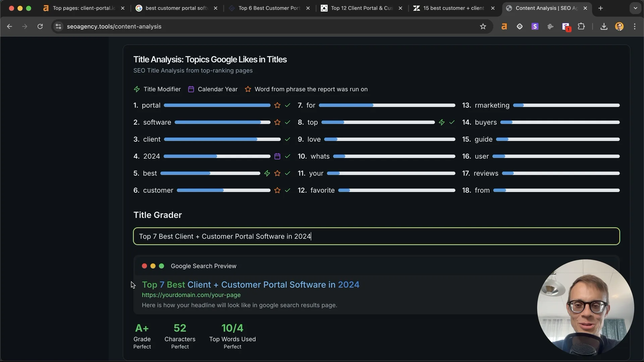
Task: Click inside the Title Grader input field
Action: (x=376, y=236)
